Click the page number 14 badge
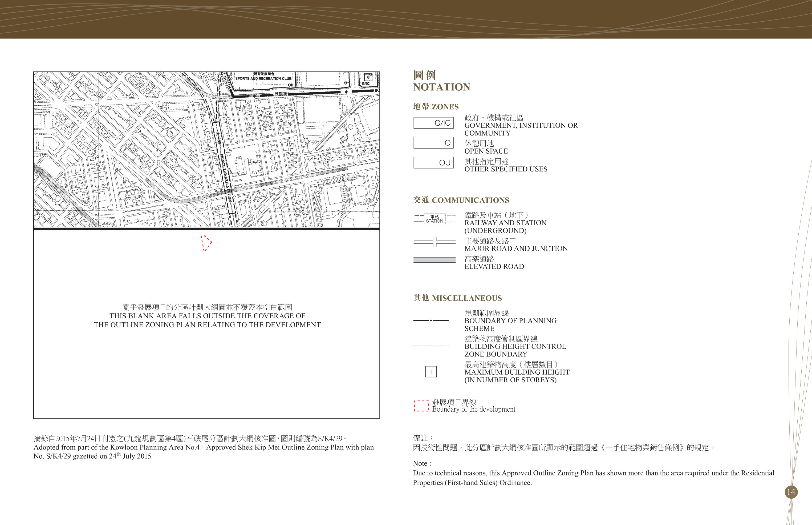812x525 pixels. click(791, 492)
